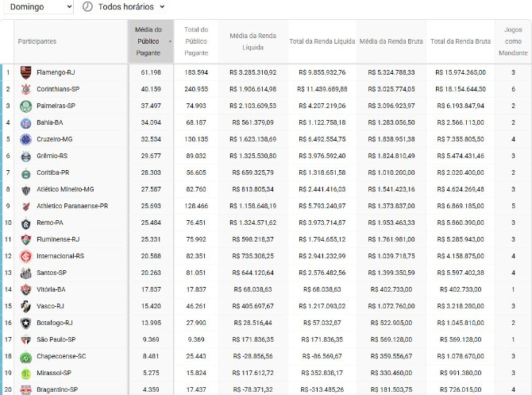Image resolution: width=532 pixels, height=395 pixels.
Task: Click the clock icon beside Todos horários
Action: 87,7
